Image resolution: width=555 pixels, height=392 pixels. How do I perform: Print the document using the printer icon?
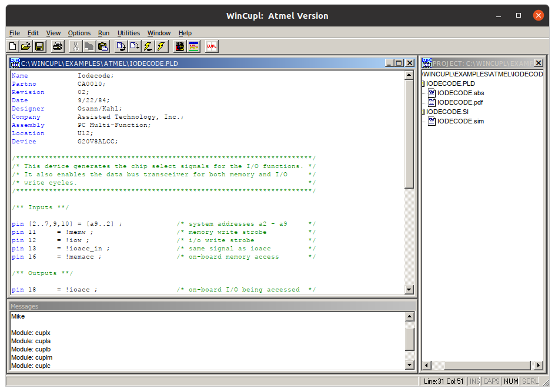(57, 46)
